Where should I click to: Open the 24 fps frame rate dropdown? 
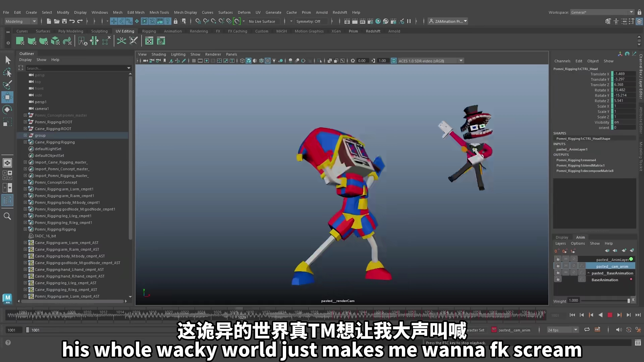tap(563, 330)
